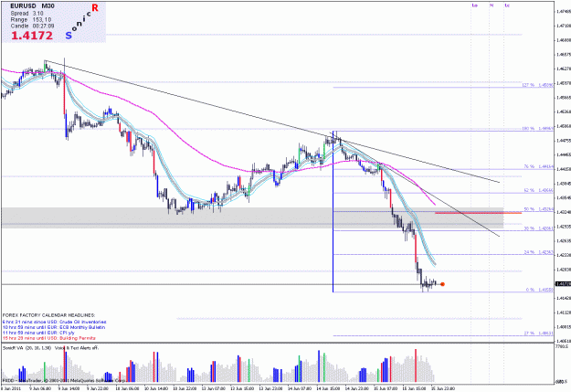The width and height of the screenshot is (571, 392).
Task: Select the gray shaded support zone rectangle
Action: pos(252,217)
